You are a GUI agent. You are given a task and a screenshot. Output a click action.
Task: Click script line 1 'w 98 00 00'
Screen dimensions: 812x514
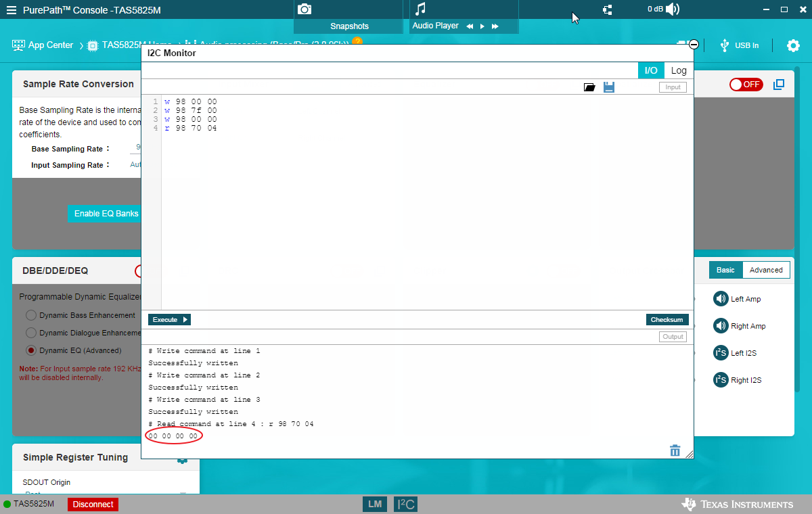coord(191,102)
